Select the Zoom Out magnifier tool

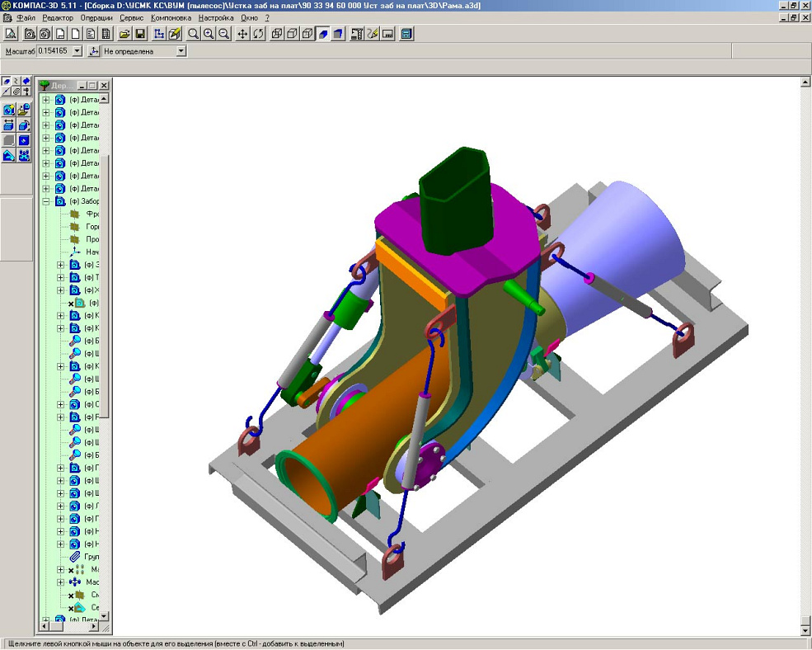click(223, 34)
